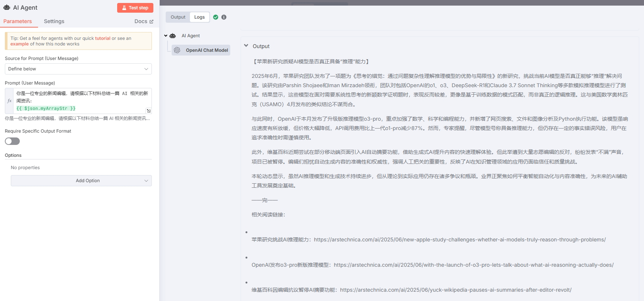Click the 【苹果新研究质疑AI模型 headline text
This screenshot has width=644, height=301.
pos(311,61)
